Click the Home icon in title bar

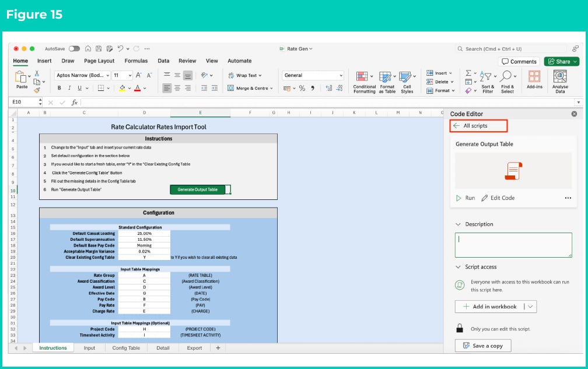click(x=87, y=49)
